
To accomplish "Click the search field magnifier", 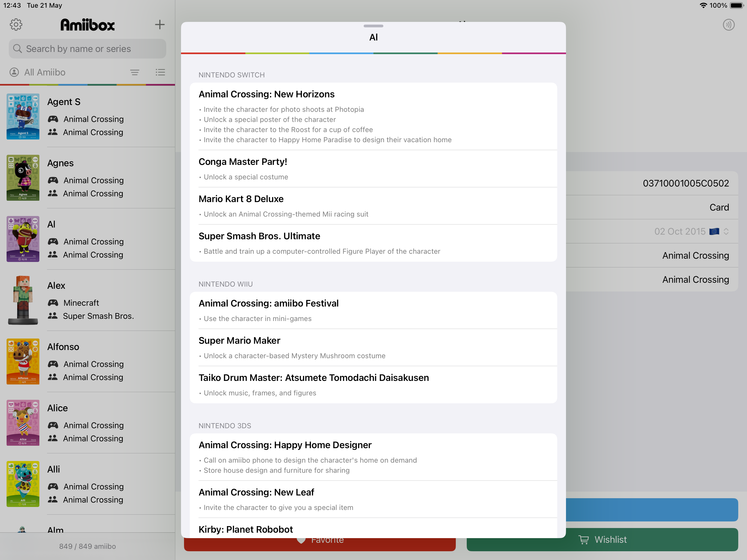I will tap(17, 49).
